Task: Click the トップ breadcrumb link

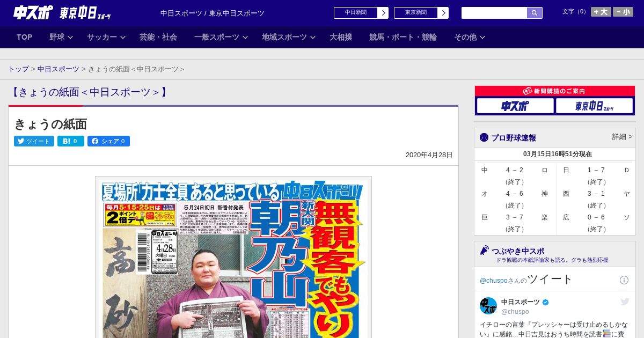Action: [x=19, y=69]
